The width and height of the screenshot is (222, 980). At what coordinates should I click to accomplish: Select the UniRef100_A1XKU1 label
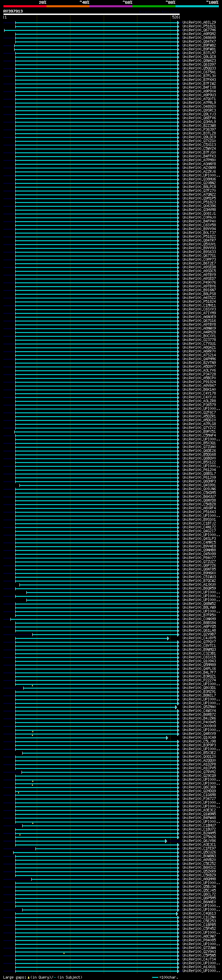click(199, 967)
